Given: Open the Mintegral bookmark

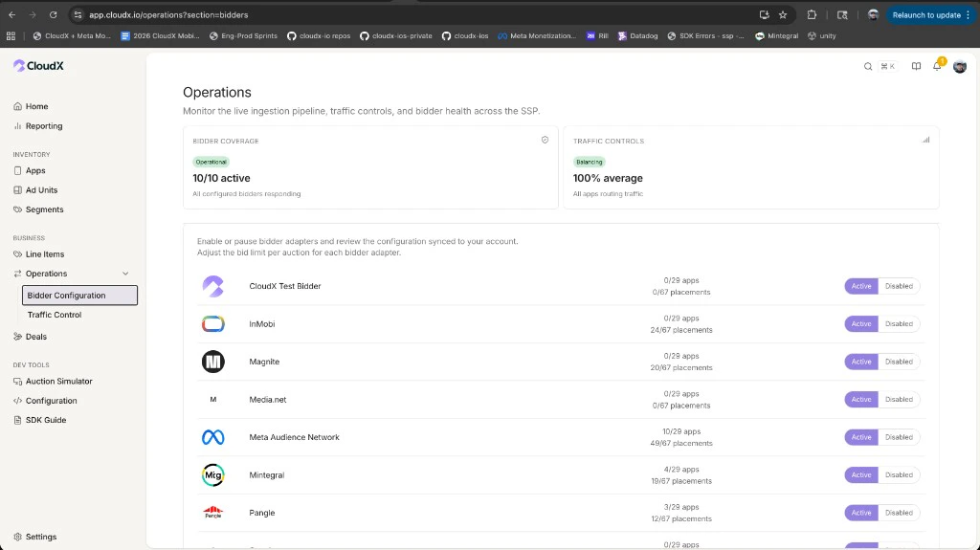Looking at the screenshot, I should pyautogui.click(x=777, y=36).
